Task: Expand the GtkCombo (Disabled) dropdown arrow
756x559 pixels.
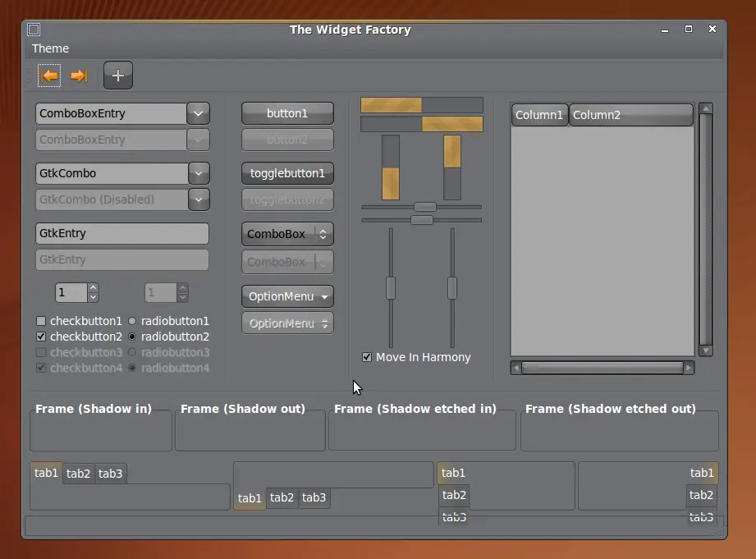Action: click(199, 199)
